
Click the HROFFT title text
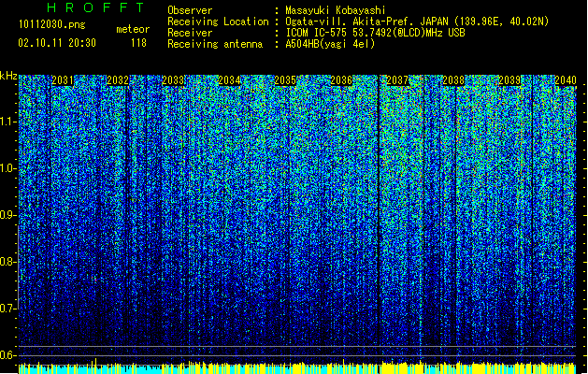coord(95,7)
